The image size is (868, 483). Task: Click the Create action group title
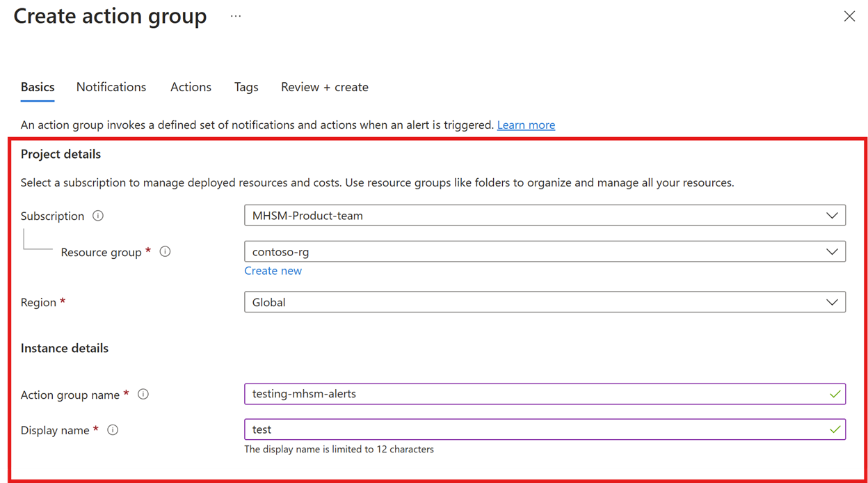[110, 16]
